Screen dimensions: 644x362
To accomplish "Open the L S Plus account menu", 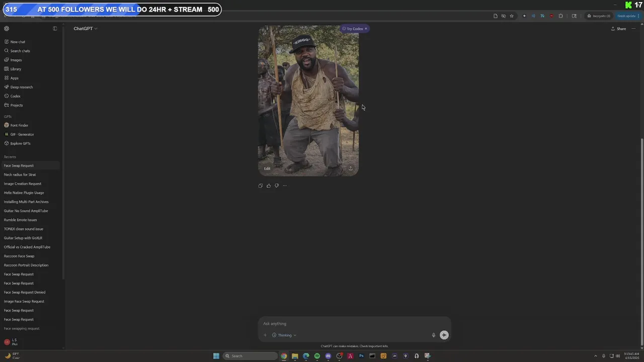I will pyautogui.click(x=30, y=342).
